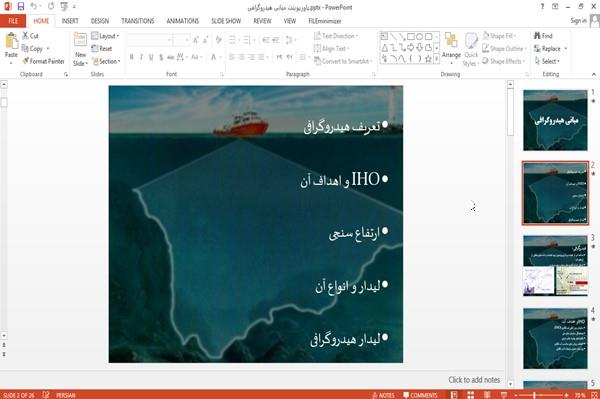Start slideshow from beginning in quick access toolbar
Image resolution: width=600 pixels, height=399 pixels.
(x=64, y=7)
